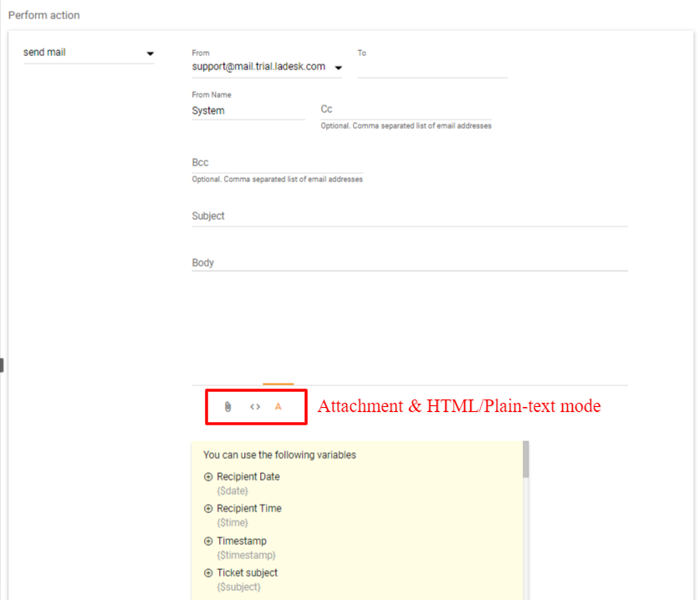Choose the {$timestamp} variable code text
Image resolution: width=700 pixels, height=600 pixels.
[x=246, y=555]
